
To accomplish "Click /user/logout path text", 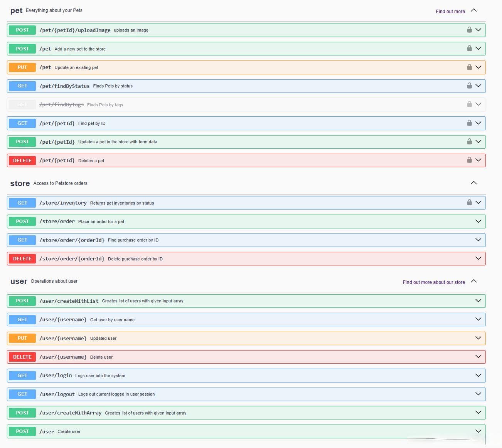I will click(57, 394).
